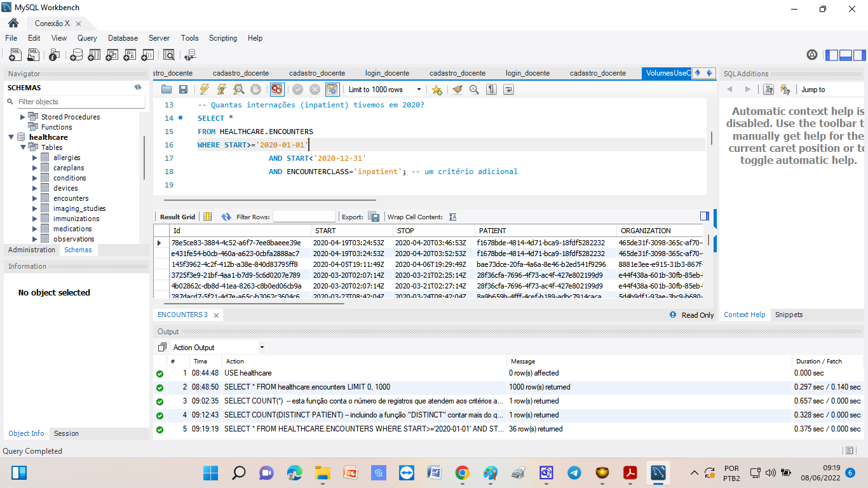This screenshot has width=868, height=488.
Task: Open the Database menu
Action: 123,38
